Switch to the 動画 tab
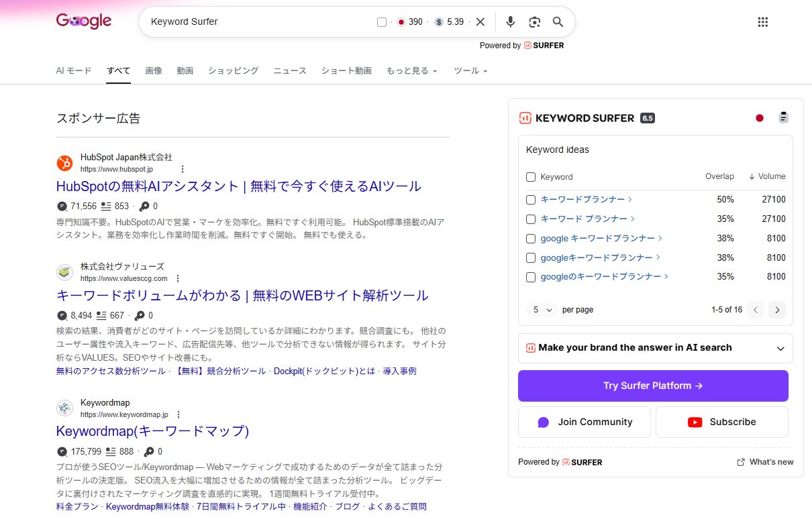This screenshot has width=812, height=519. point(185,70)
